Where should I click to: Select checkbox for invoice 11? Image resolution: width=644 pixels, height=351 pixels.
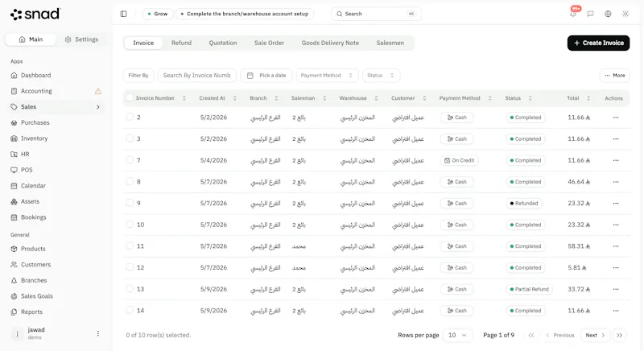(x=130, y=246)
